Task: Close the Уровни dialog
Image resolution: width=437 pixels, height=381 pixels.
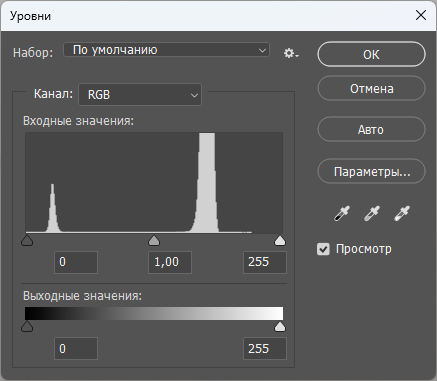Action: tap(421, 15)
